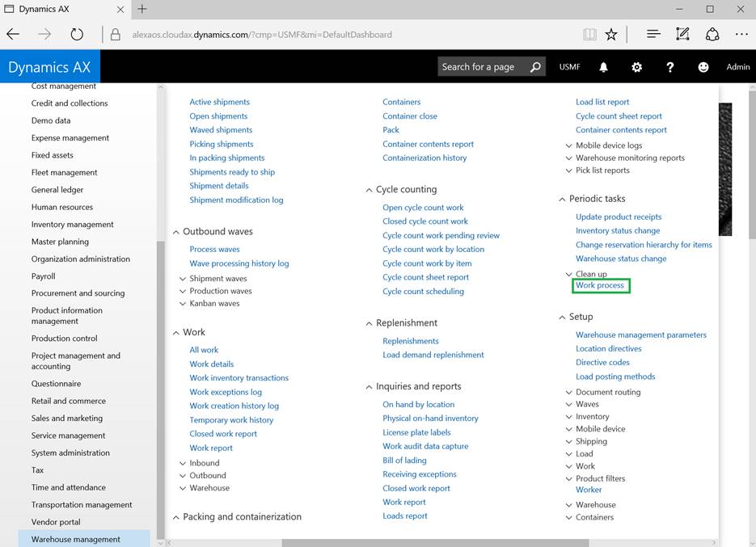Open the Cycle count scheduling link
756x547 pixels.
(425, 291)
